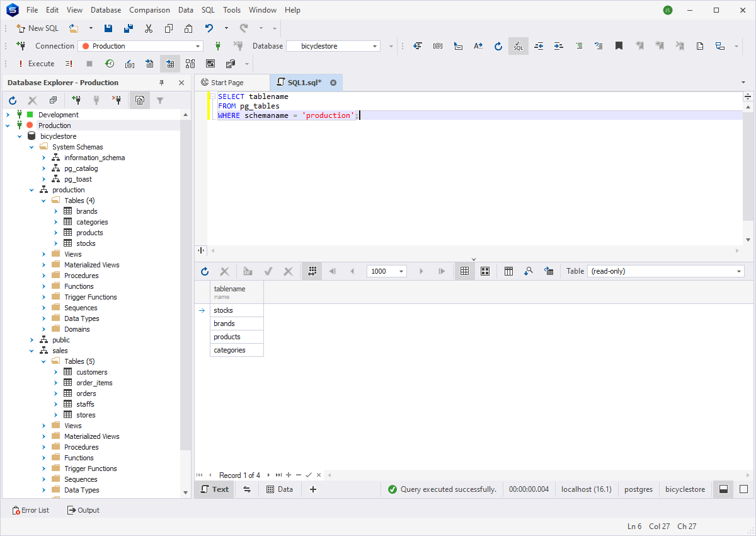Click the SQL syntax check icon
Image resolution: width=756 pixels, height=536 pixels.
pyautogui.click(x=517, y=46)
